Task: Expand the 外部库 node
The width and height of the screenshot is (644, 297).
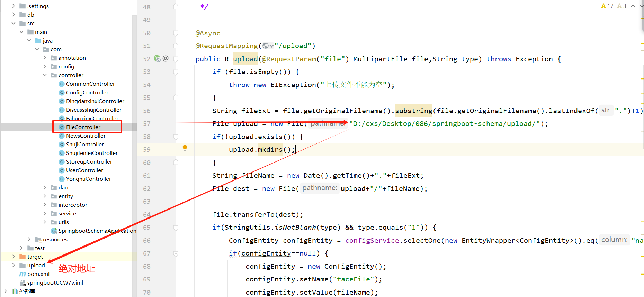Action: (6, 291)
